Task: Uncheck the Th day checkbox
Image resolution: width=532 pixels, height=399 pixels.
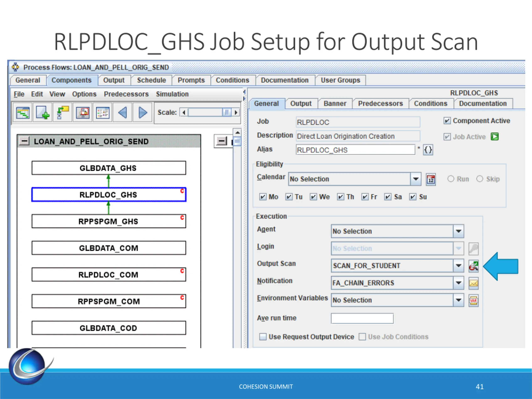Action: click(x=340, y=197)
